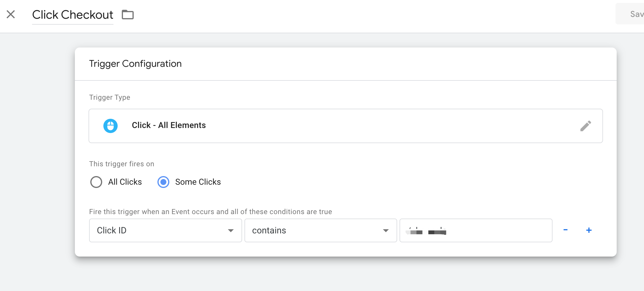
Task: Add a new condition with plus icon
Action: (589, 230)
